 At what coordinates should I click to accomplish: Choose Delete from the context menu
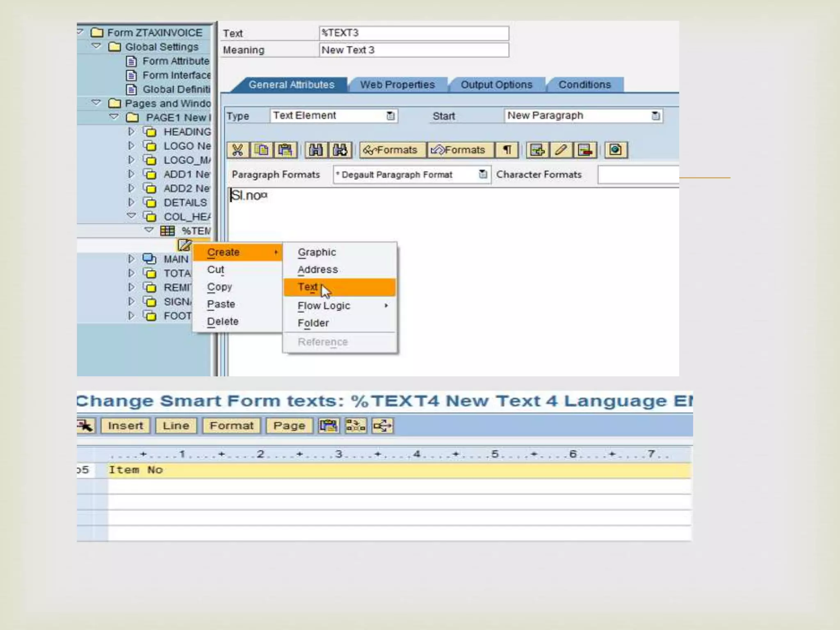tap(222, 322)
